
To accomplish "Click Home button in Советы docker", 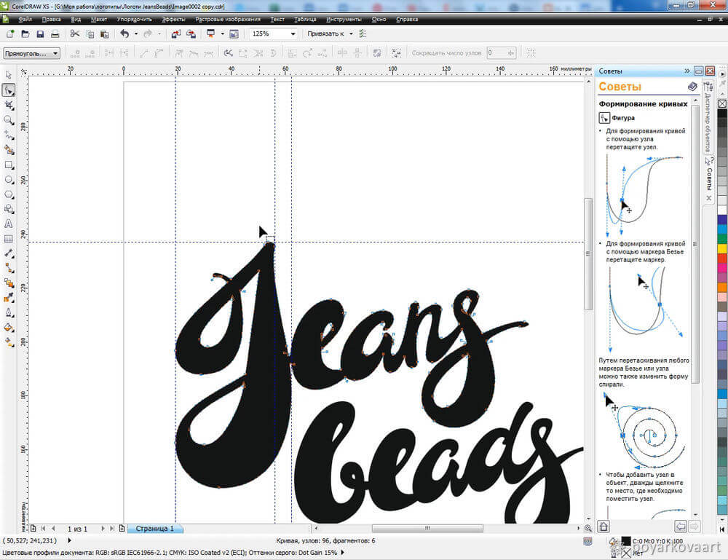I will point(604,527).
